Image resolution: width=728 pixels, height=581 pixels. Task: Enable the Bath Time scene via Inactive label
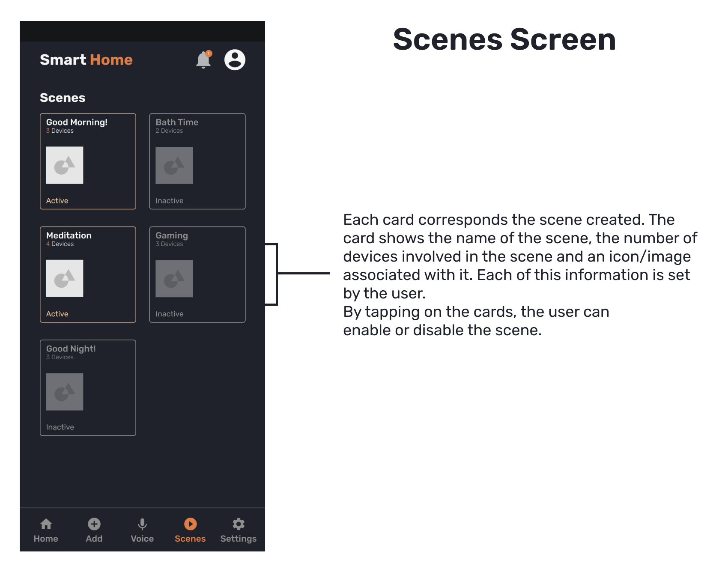[x=170, y=201]
